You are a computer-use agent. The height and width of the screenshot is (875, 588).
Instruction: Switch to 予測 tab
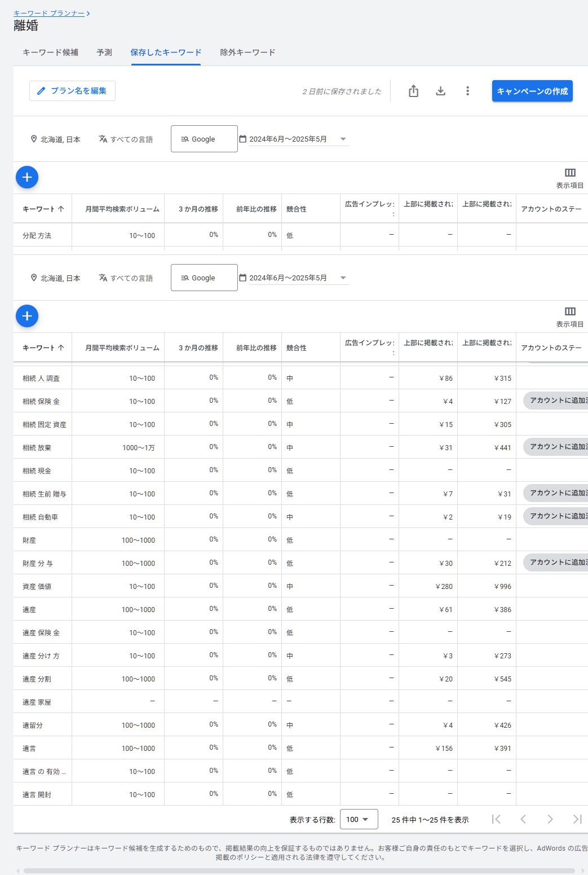pyautogui.click(x=104, y=52)
